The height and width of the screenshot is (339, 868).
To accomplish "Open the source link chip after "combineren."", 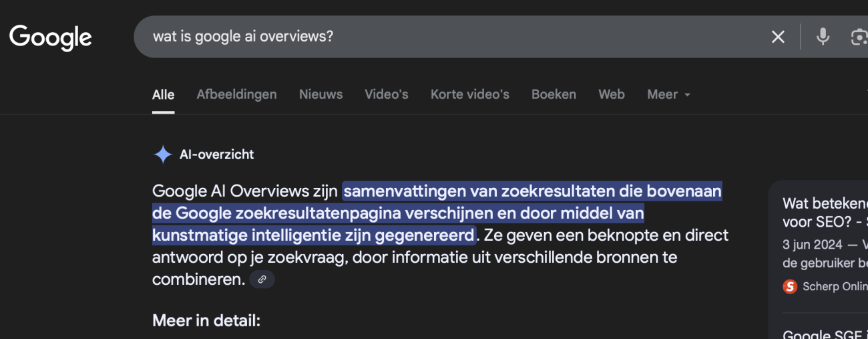I will click(x=262, y=279).
